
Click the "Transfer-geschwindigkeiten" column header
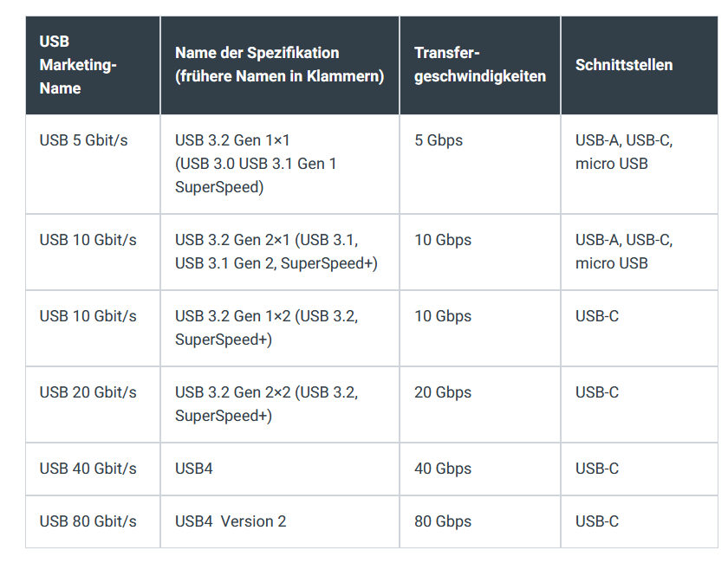pos(479,65)
